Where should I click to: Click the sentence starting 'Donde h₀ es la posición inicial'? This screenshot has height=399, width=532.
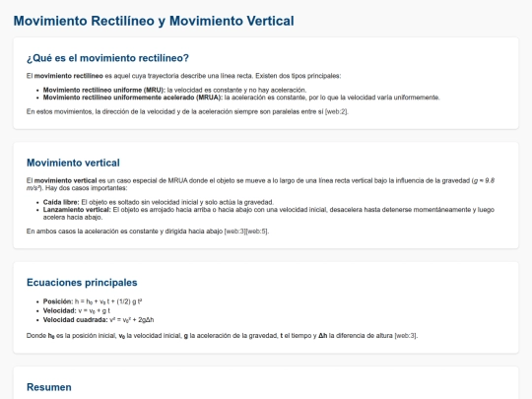222,336
